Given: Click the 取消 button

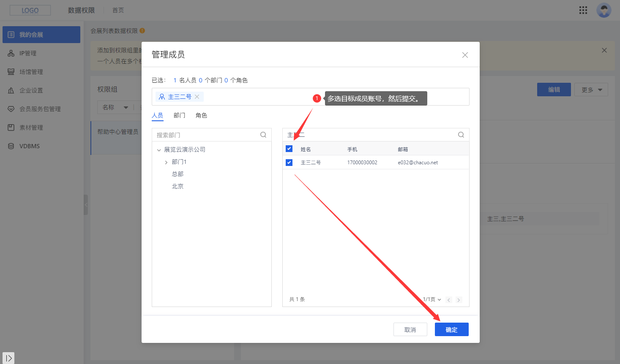Looking at the screenshot, I should point(410,329).
